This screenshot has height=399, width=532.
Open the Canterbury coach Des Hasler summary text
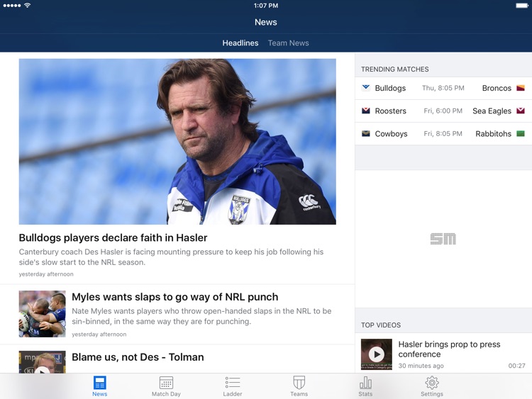pos(172,257)
